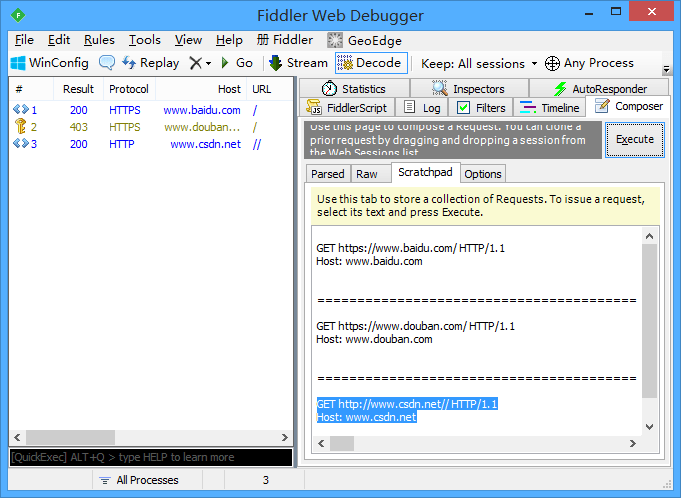Click the Fiddler menu item with grid icon
This screenshot has width=681, height=498.
[x=284, y=40]
